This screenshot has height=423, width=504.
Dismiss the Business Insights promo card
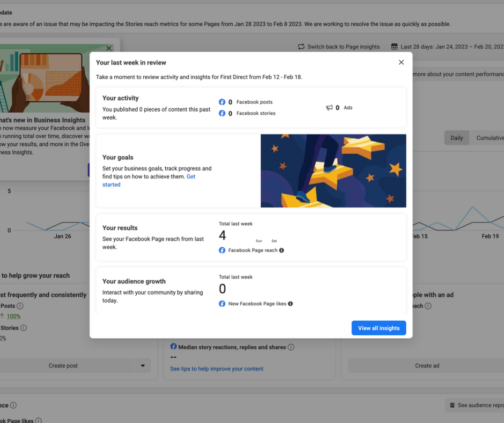[109, 48]
